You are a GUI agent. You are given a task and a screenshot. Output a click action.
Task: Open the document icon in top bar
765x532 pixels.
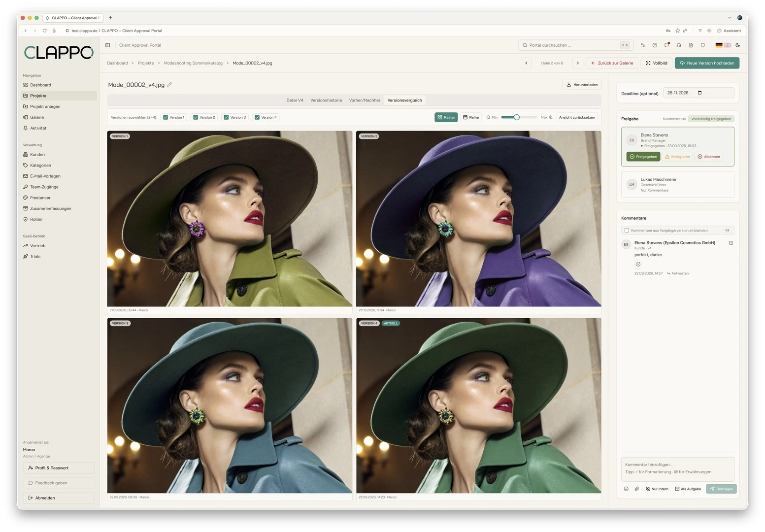tap(691, 45)
